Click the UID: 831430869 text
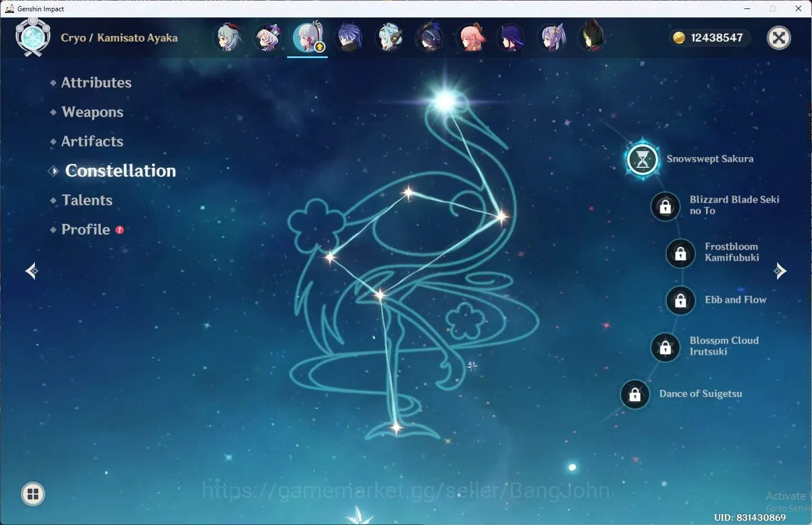 [750, 517]
